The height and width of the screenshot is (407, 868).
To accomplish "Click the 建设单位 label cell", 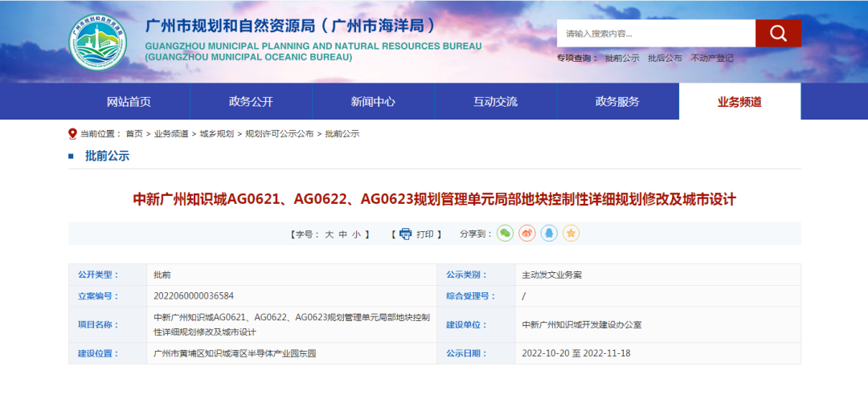I will pos(476,324).
